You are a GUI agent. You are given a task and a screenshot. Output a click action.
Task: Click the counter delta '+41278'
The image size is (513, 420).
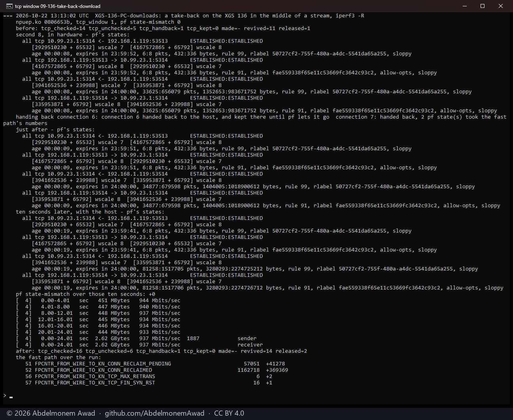275,364
